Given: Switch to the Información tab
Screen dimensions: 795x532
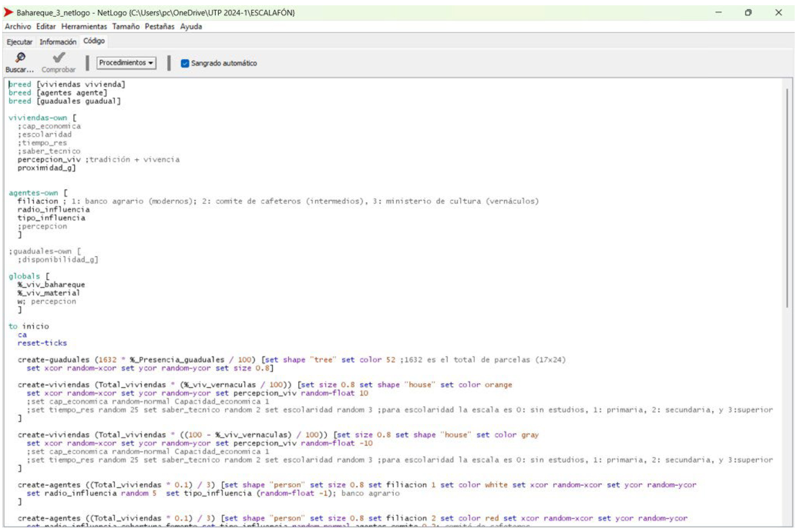Looking at the screenshot, I should click(x=58, y=42).
